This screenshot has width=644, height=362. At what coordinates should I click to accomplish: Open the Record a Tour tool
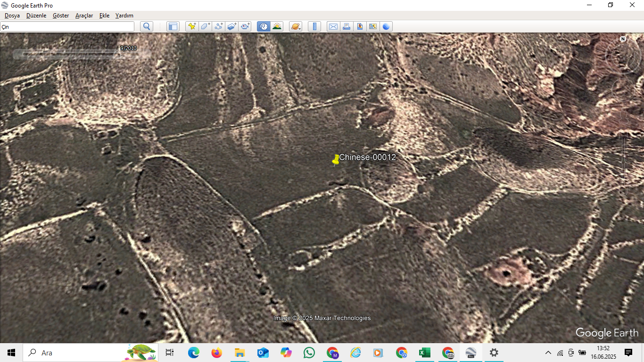[x=245, y=26]
